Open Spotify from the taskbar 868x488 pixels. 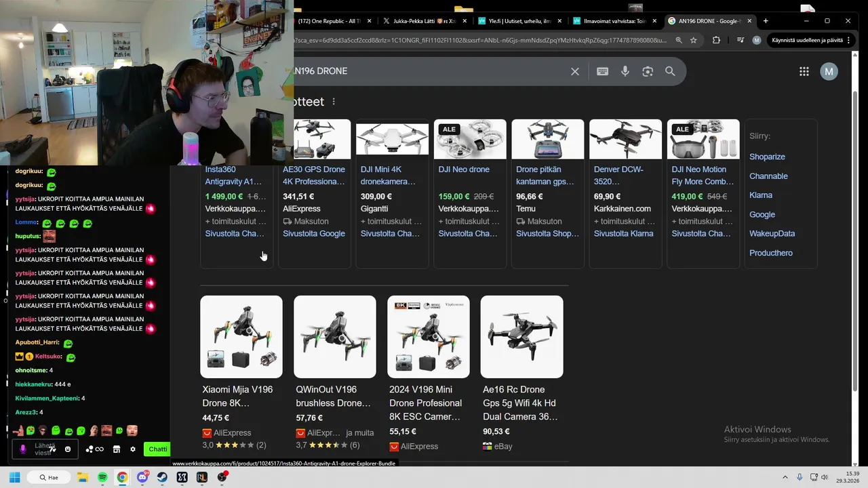pyautogui.click(x=102, y=477)
